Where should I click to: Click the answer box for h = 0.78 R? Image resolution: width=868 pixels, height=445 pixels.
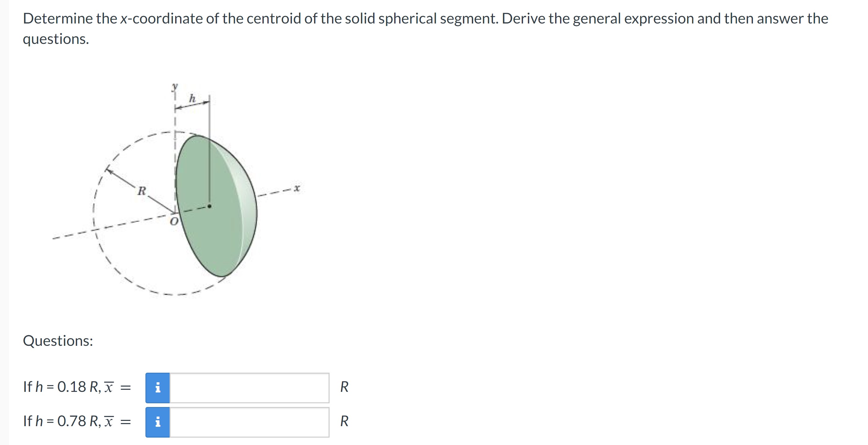[249, 423]
